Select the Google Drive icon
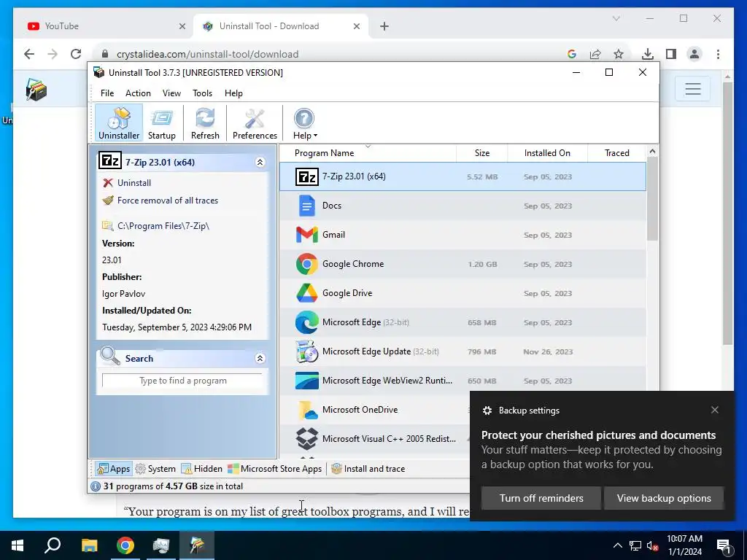Screen dimensions: 747x560 307,293
